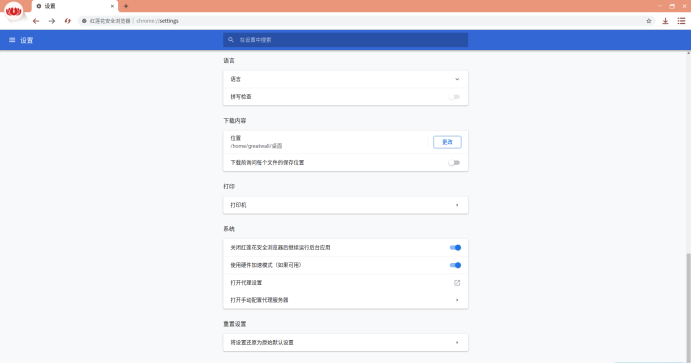
Task: Close the 设置 tab
Action: [112, 6]
